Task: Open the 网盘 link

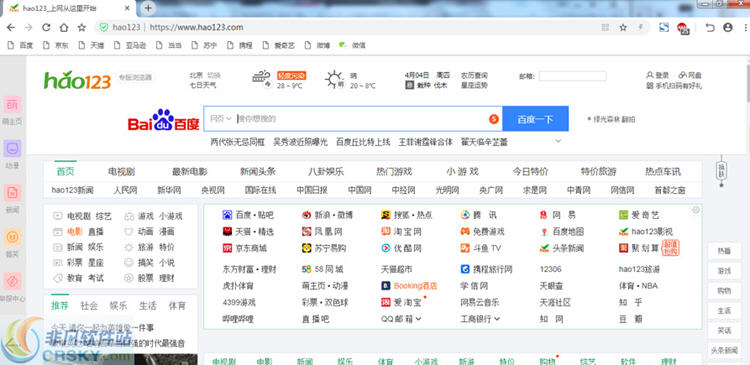Action: tap(690, 75)
